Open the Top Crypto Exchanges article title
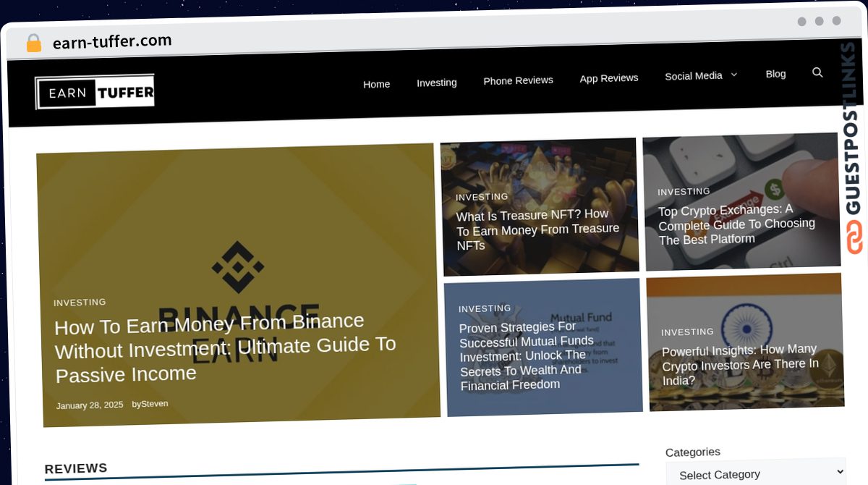This screenshot has width=868, height=485. point(736,224)
